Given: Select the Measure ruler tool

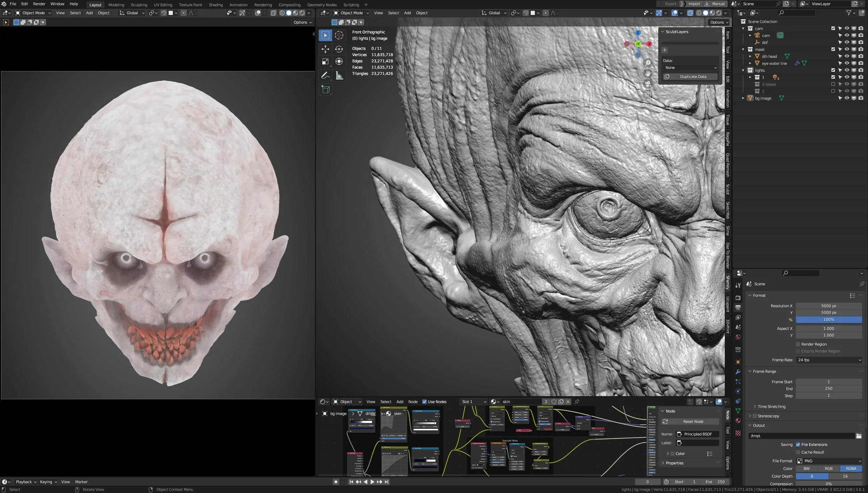Looking at the screenshot, I should click(x=339, y=75).
